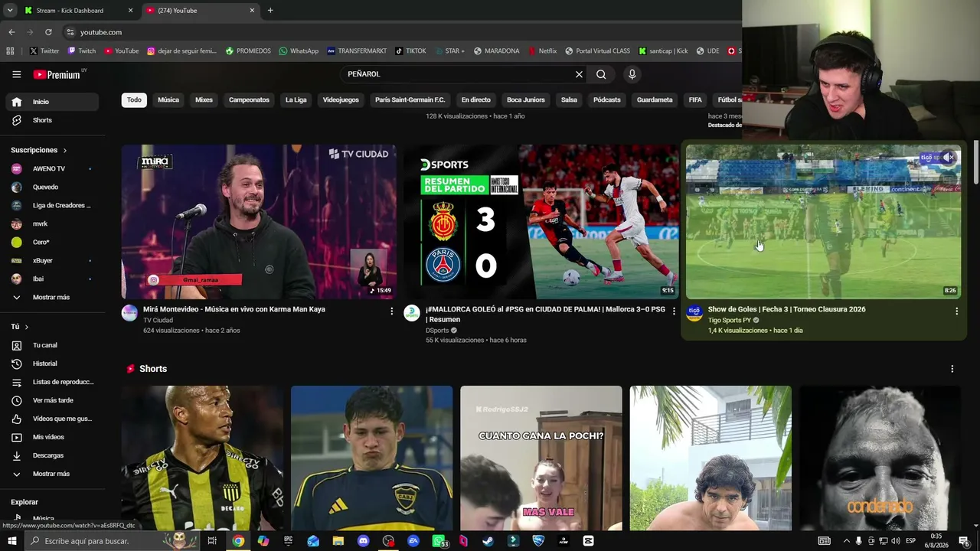This screenshot has width=980, height=551.
Task: Start voice search with the microphone
Action: tap(632, 74)
